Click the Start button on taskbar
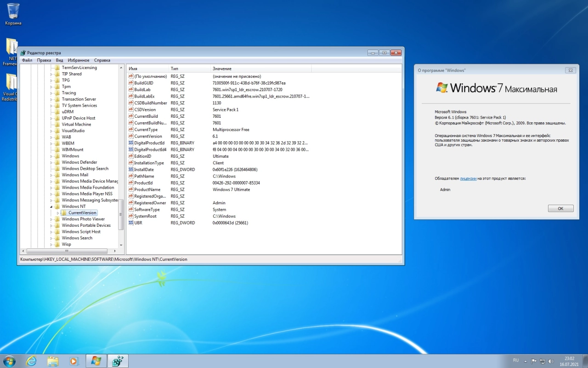Screen dimensions: 588x368 click(9, 361)
